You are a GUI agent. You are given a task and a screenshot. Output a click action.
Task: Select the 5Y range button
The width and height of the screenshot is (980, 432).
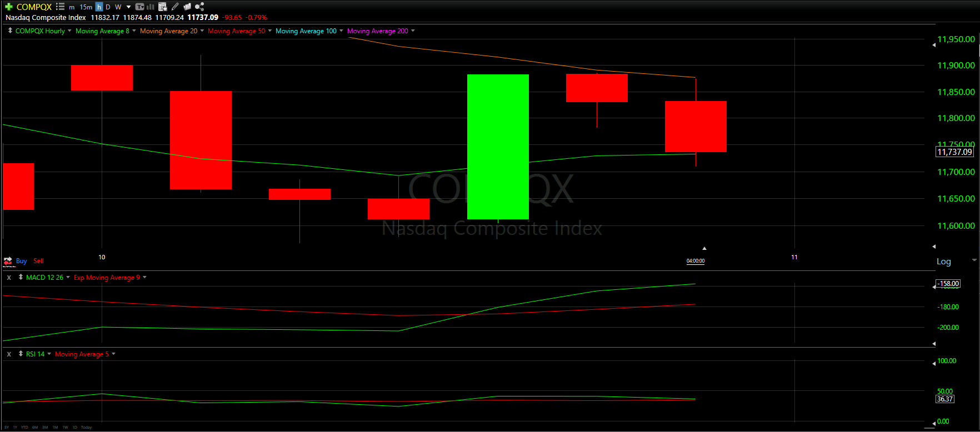7,427
